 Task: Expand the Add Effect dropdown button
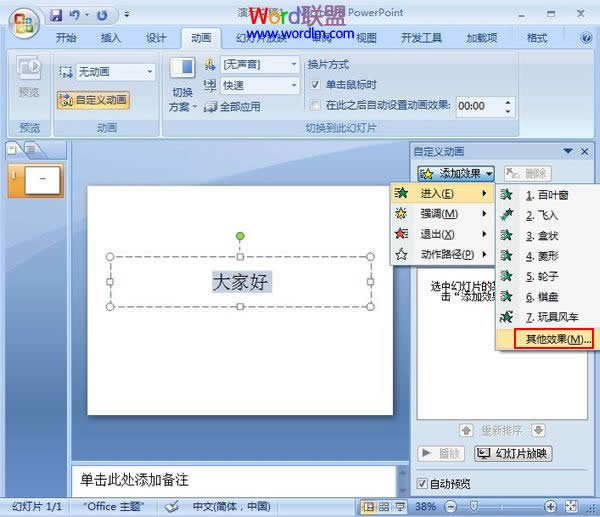click(x=456, y=174)
